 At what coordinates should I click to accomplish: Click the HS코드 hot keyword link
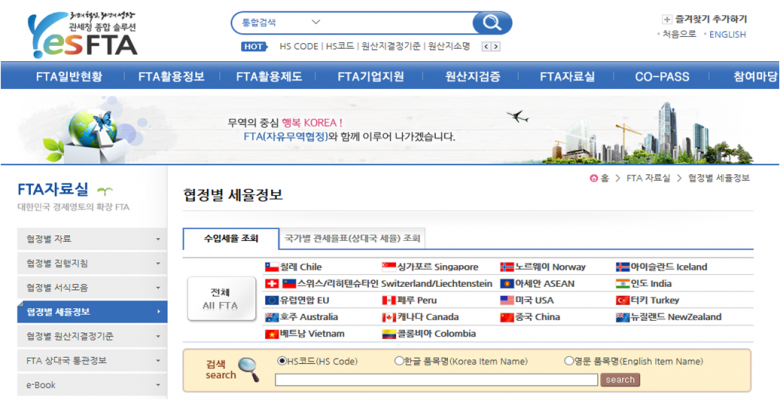(340, 47)
